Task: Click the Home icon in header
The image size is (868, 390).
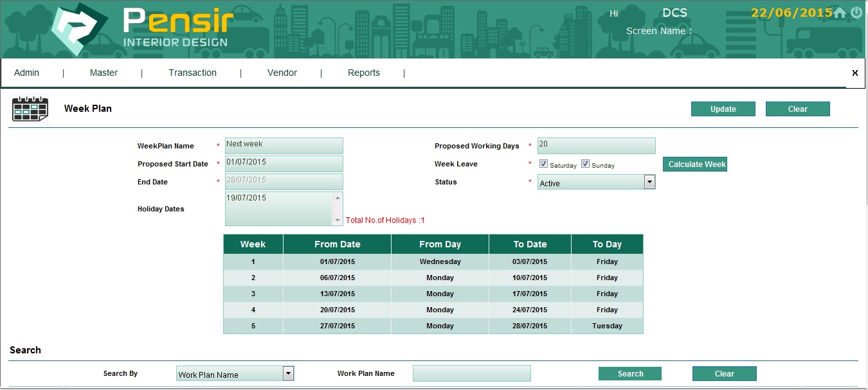Action: (840, 13)
